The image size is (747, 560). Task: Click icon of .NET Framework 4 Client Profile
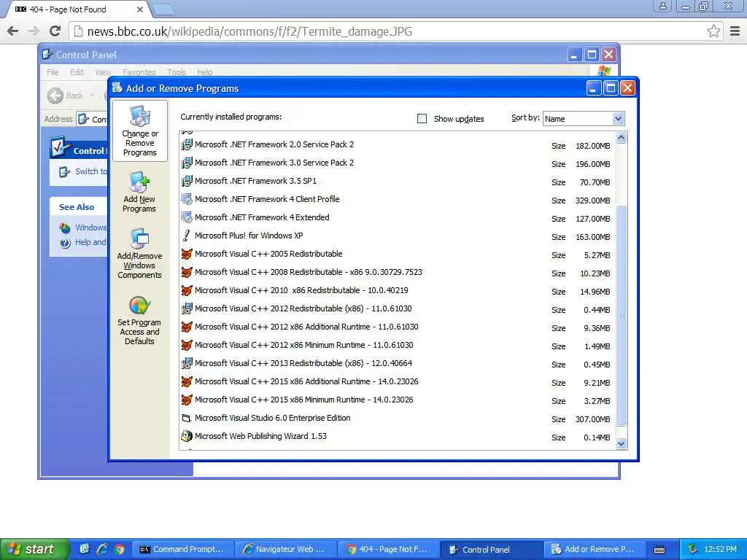point(187,199)
